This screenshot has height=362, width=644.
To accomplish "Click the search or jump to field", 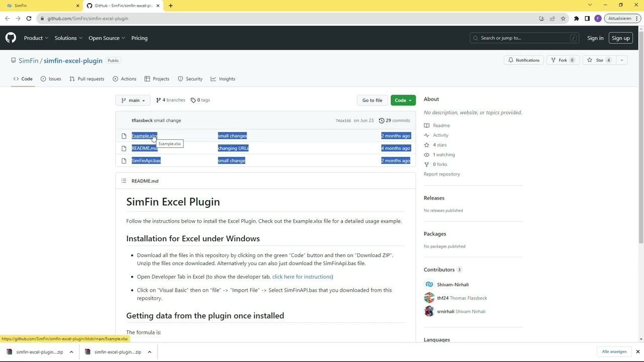I will pos(523,38).
